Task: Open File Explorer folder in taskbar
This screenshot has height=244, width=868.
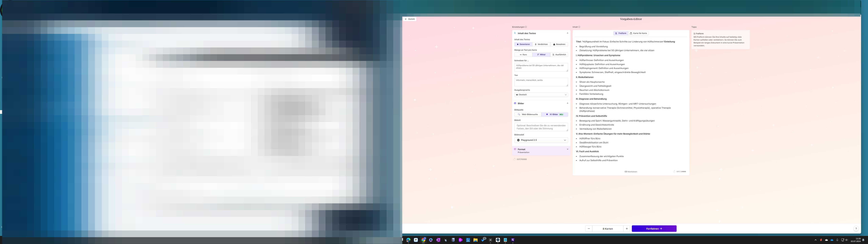Action: (x=475, y=240)
